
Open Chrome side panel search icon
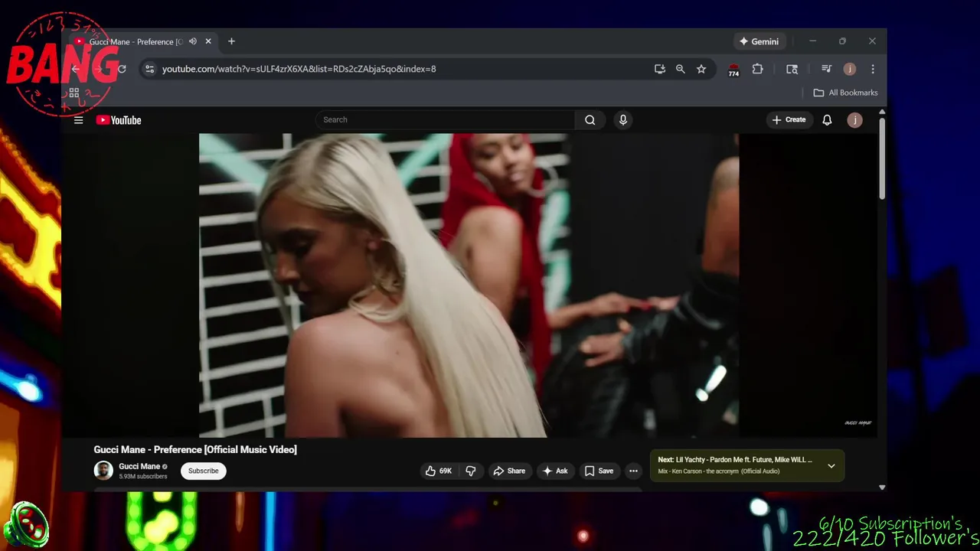coord(792,69)
